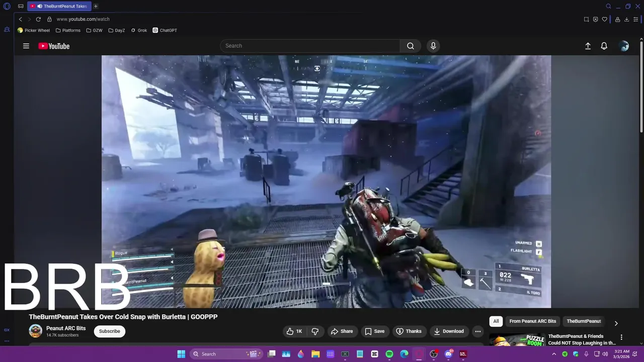This screenshot has width=644, height=362.
Task: Like the video with thumbs up
Action: tap(294, 331)
